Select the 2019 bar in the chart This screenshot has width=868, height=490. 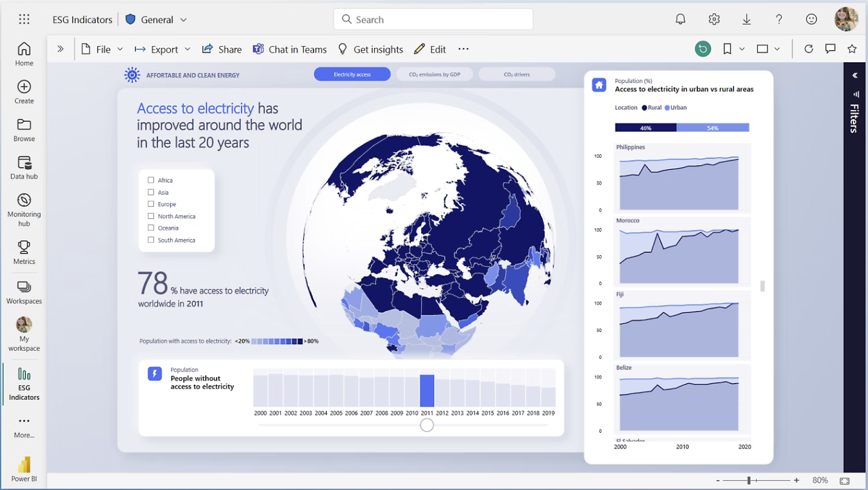pos(548,396)
